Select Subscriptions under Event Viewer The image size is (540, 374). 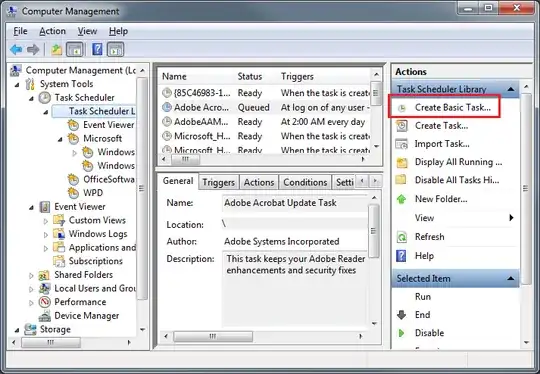coord(95,261)
